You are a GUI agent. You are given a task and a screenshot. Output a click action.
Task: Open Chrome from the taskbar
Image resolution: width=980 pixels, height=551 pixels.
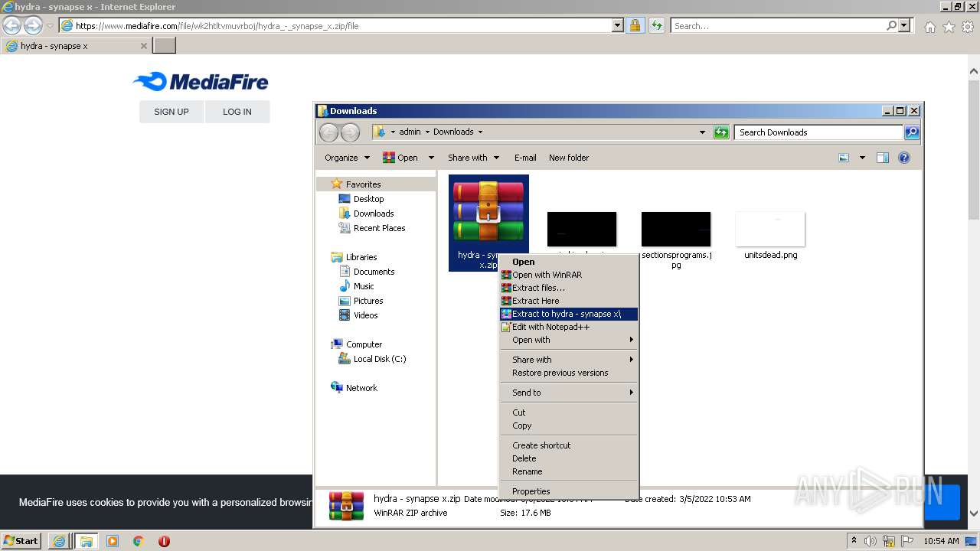click(x=139, y=541)
